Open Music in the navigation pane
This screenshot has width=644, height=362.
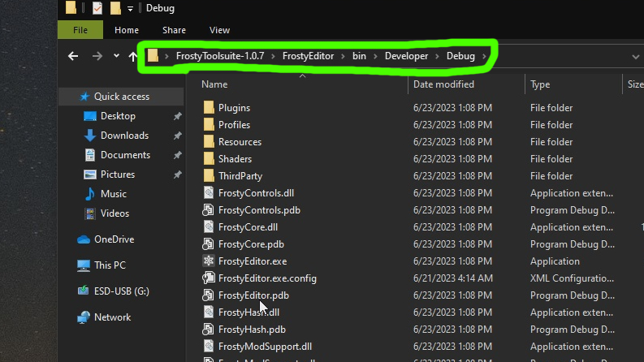click(114, 194)
